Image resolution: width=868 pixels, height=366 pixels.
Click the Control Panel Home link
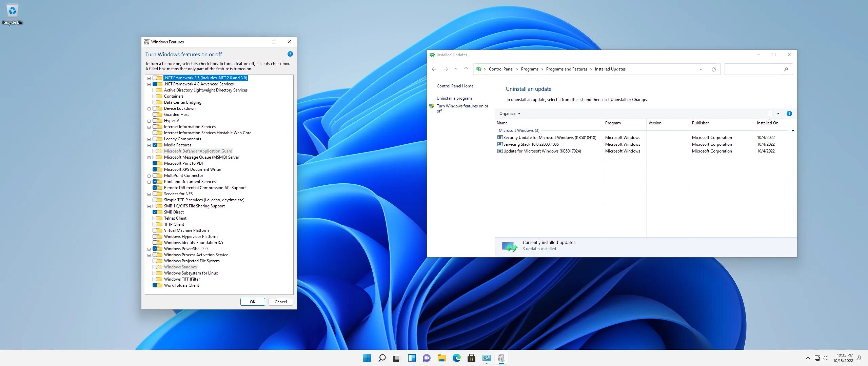[454, 86]
